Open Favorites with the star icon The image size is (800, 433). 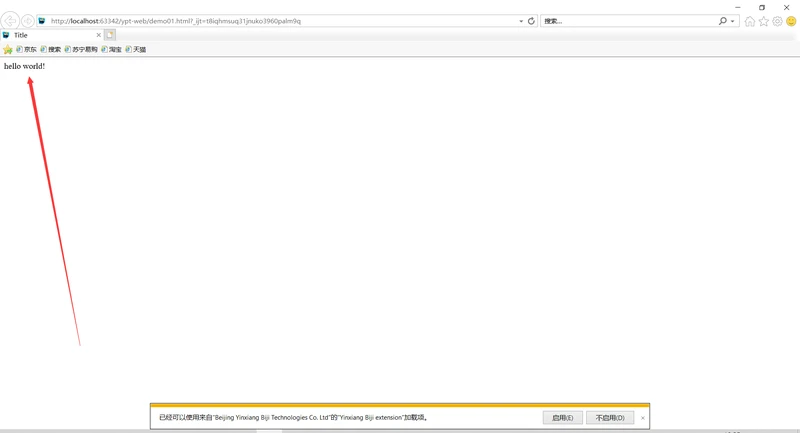click(x=763, y=21)
